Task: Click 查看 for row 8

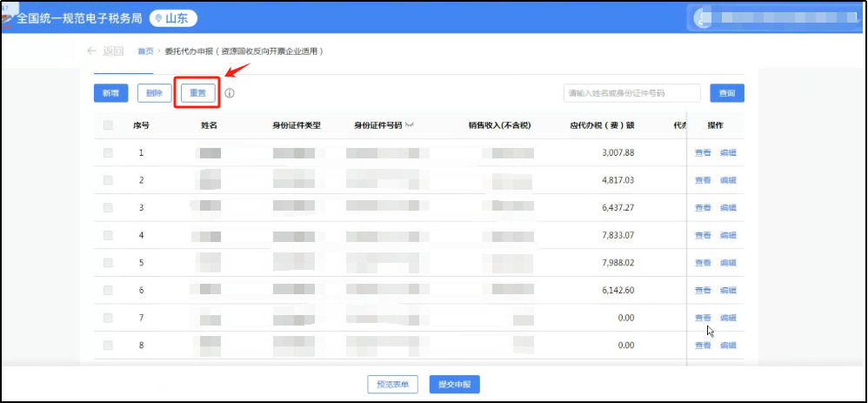Action: 703,345
